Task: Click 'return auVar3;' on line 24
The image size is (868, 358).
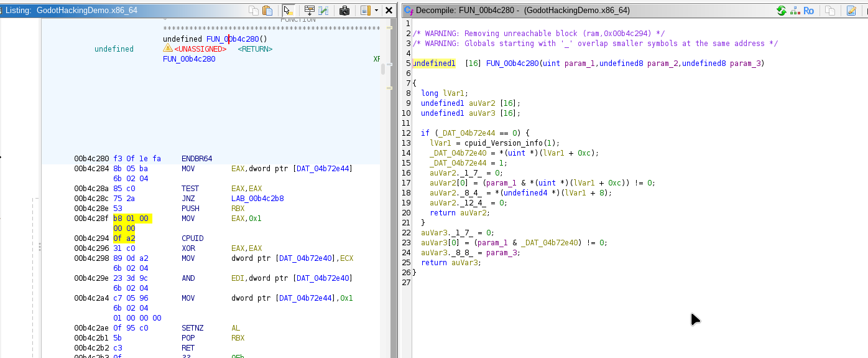Action: coord(451,263)
